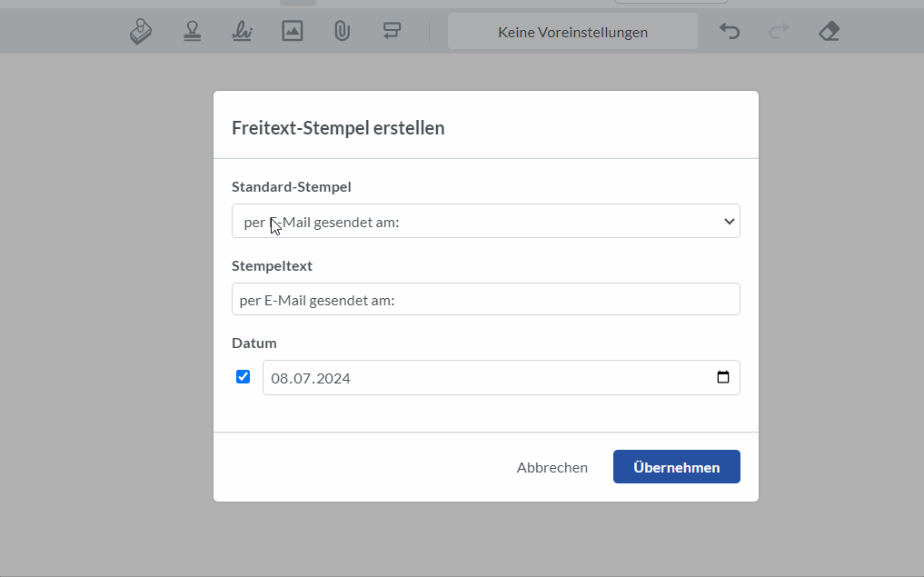Open the calendar picker icon in the date field
Screen dimensions: 924x577
[723, 377]
